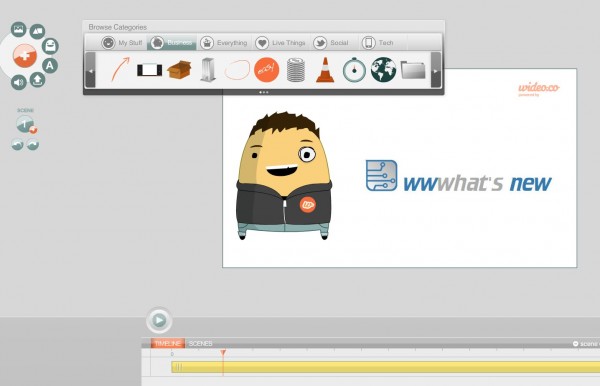Click the scene 1 circle icon

click(25, 124)
